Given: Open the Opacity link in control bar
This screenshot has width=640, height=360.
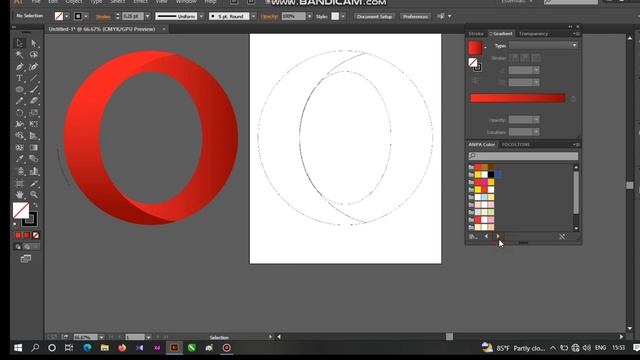Looking at the screenshot, I should click(x=269, y=17).
